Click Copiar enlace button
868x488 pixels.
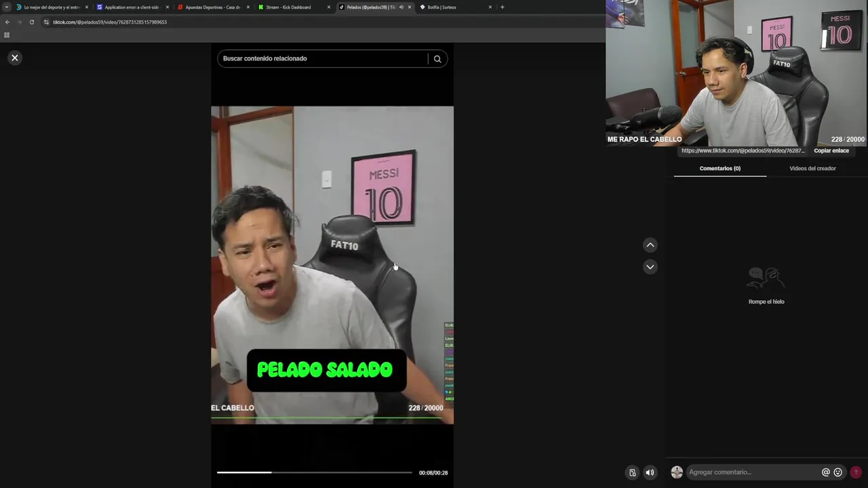click(x=831, y=150)
